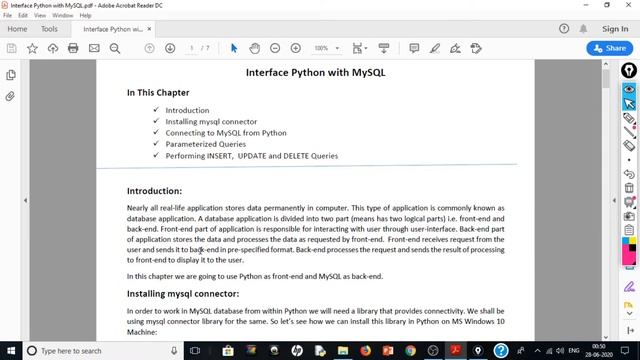Open the Edit menu

(23, 16)
